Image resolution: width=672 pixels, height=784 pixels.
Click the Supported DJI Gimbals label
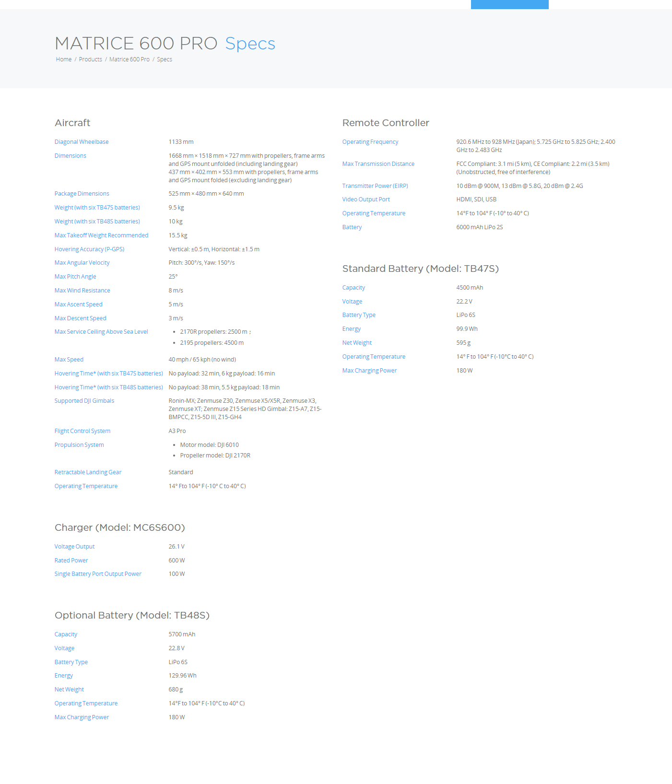tap(84, 401)
